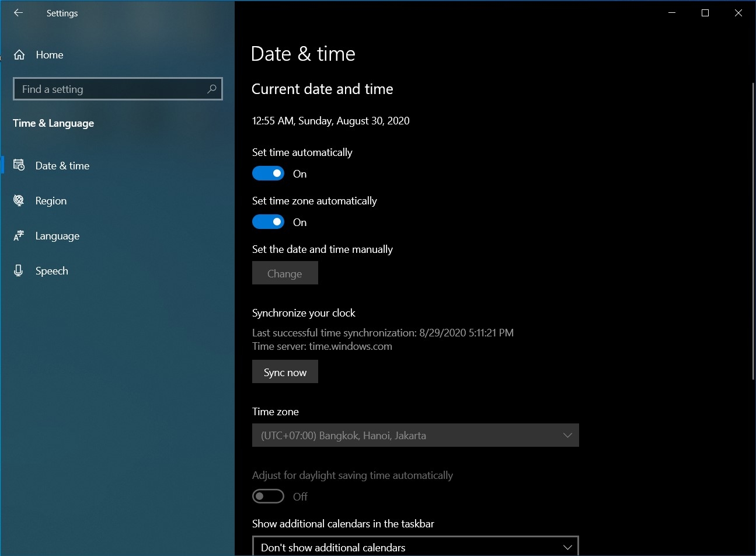The width and height of the screenshot is (756, 556).
Task: Click the grayed Change button
Action: [285, 273]
